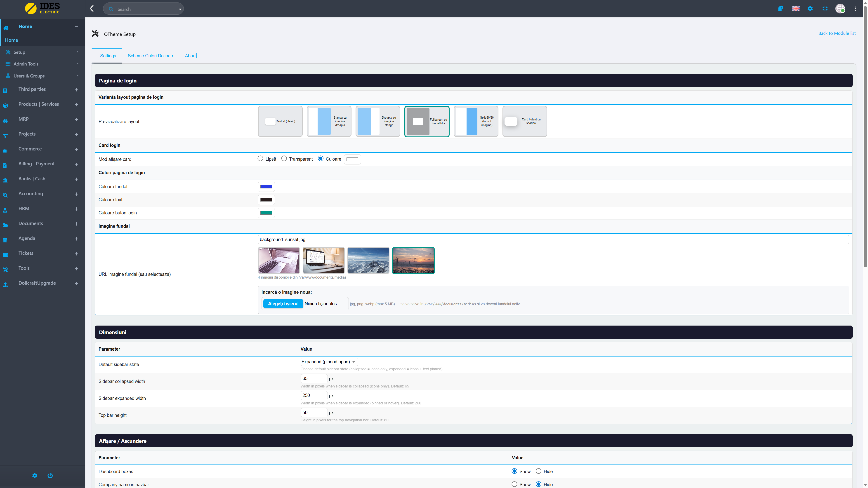The height and width of the screenshot is (488, 868).
Task: Open the search box dropdown arrow
Action: pyautogui.click(x=180, y=9)
